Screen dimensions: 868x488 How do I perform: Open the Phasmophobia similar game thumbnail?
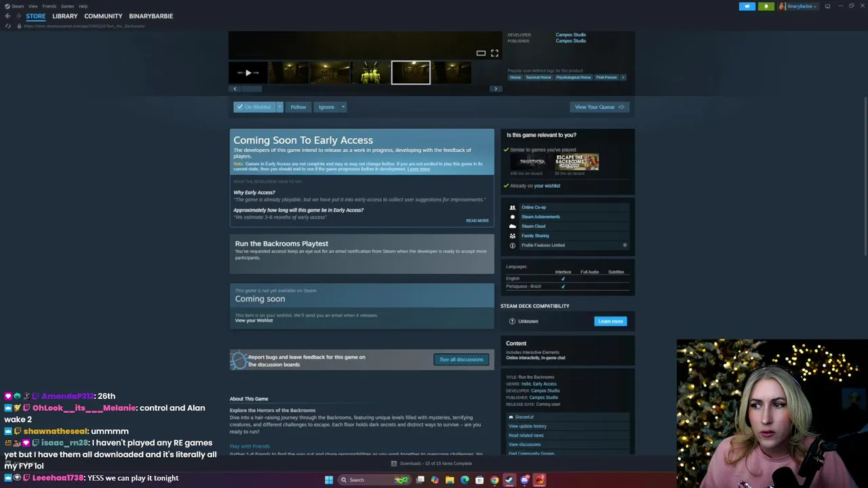[532, 162]
